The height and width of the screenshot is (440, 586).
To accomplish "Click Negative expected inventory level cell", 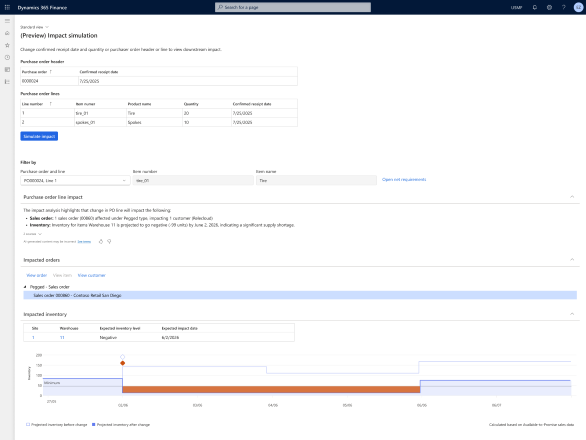I will tap(108, 338).
